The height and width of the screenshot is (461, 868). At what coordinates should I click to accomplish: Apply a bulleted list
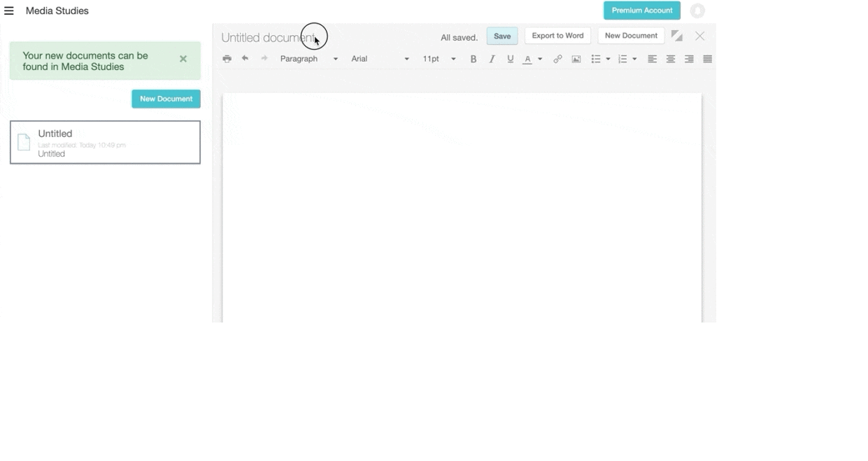tap(597, 59)
